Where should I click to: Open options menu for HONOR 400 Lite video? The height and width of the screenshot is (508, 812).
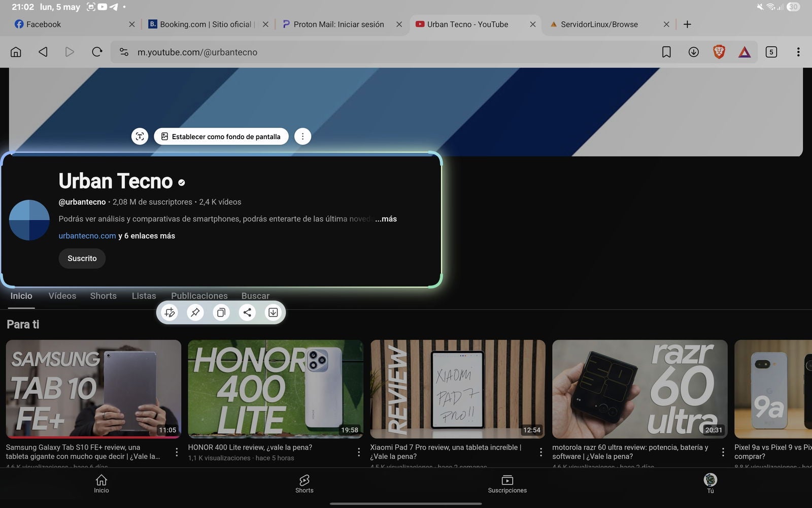pos(358,452)
